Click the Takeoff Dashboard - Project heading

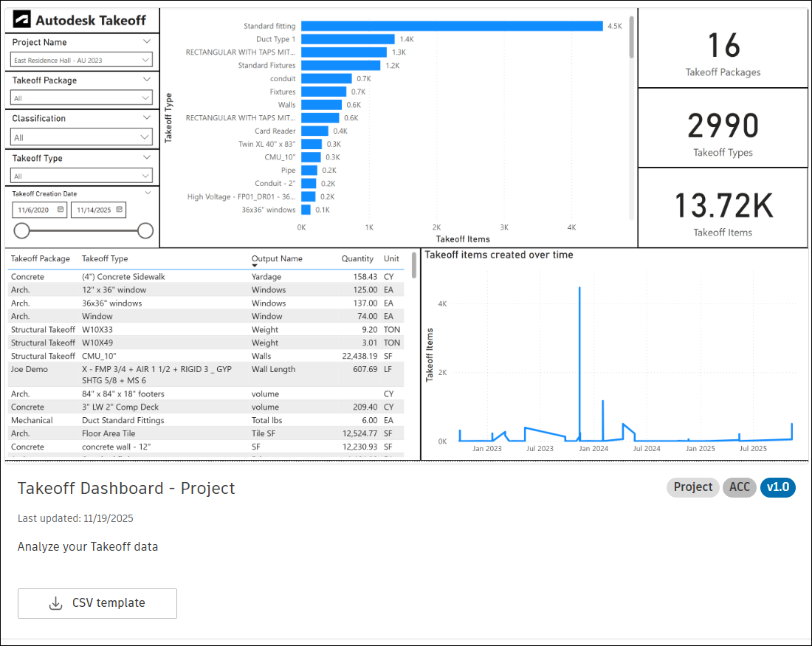126,488
